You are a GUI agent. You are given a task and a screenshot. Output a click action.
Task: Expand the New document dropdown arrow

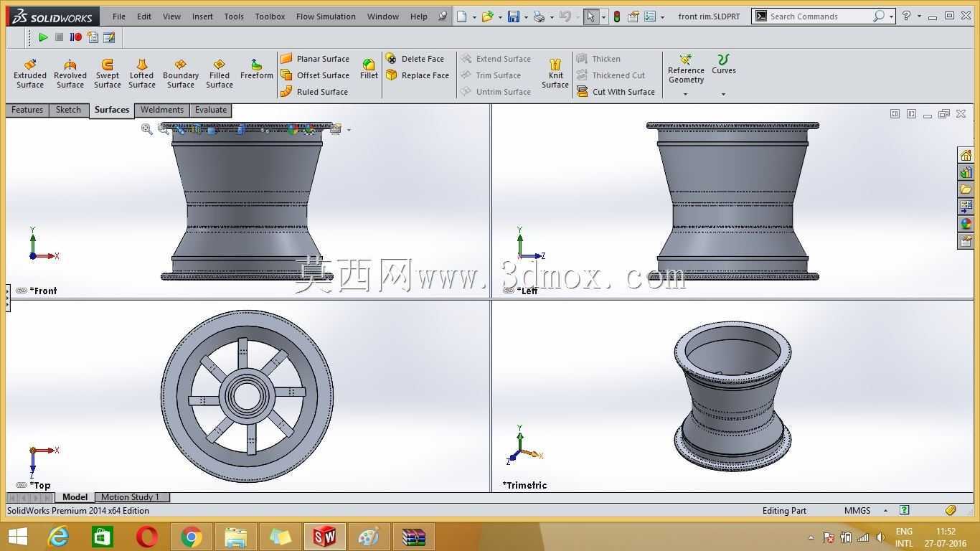(x=474, y=17)
